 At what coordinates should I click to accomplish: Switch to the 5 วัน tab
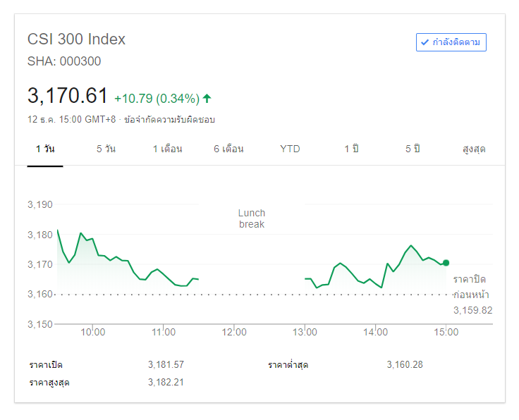[x=106, y=149]
